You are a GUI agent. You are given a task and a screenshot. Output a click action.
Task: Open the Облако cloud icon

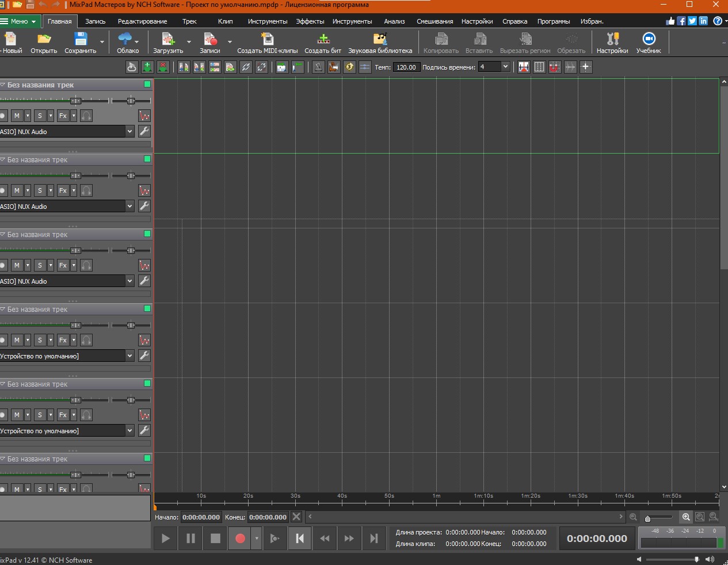click(x=124, y=39)
